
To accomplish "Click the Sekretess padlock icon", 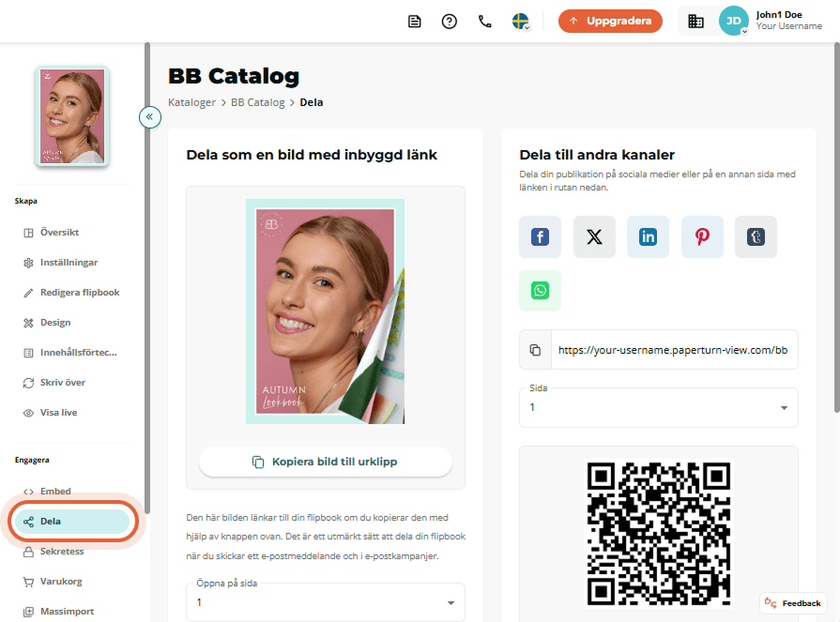I will [x=28, y=552].
